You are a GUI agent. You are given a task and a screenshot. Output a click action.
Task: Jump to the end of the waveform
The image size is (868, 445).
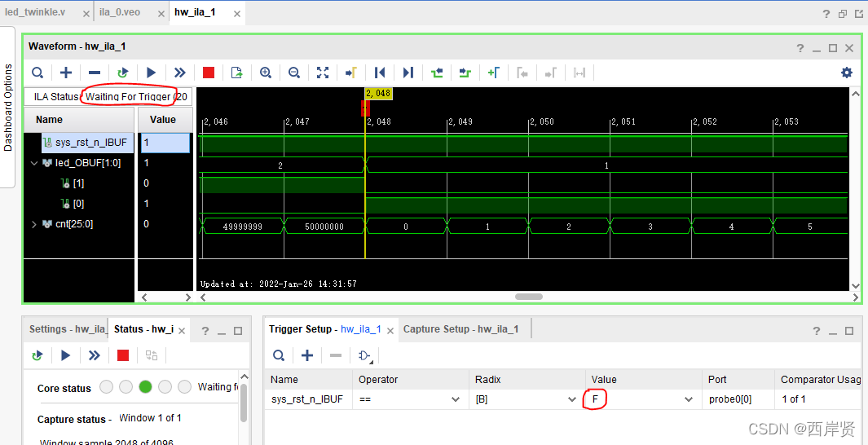tap(408, 73)
